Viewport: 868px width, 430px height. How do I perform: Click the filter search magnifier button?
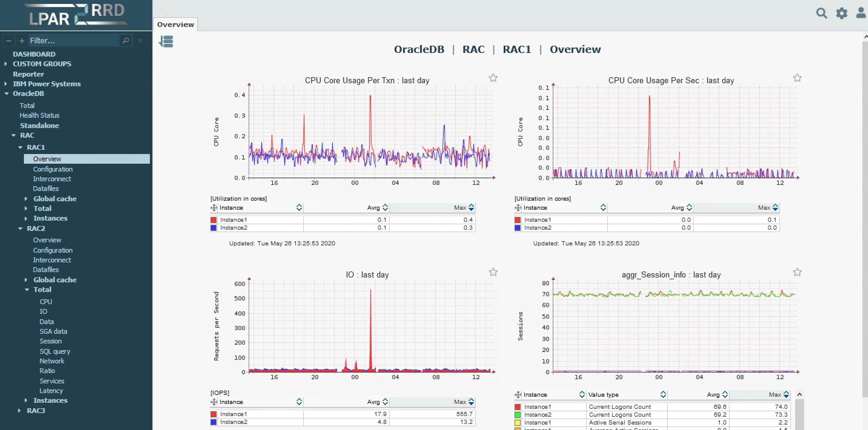[x=126, y=41]
